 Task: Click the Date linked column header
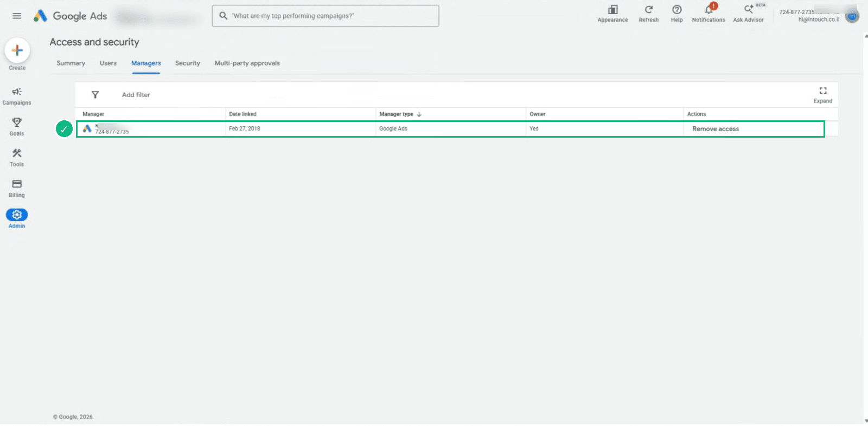[x=242, y=114]
